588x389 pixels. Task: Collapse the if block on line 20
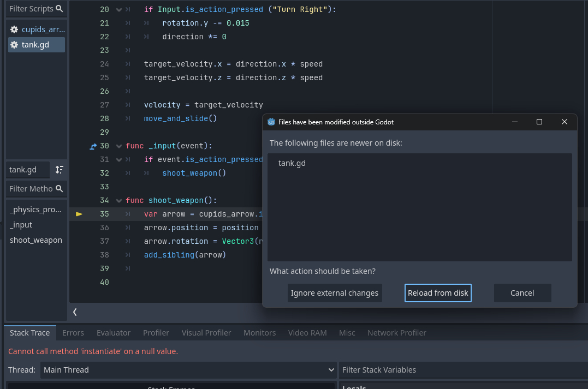(x=120, y=10)
